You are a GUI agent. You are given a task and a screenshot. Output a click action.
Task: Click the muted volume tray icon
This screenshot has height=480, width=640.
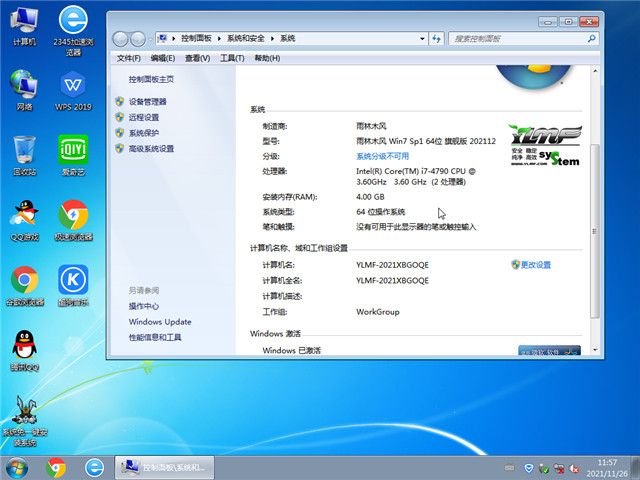[574, 469]
